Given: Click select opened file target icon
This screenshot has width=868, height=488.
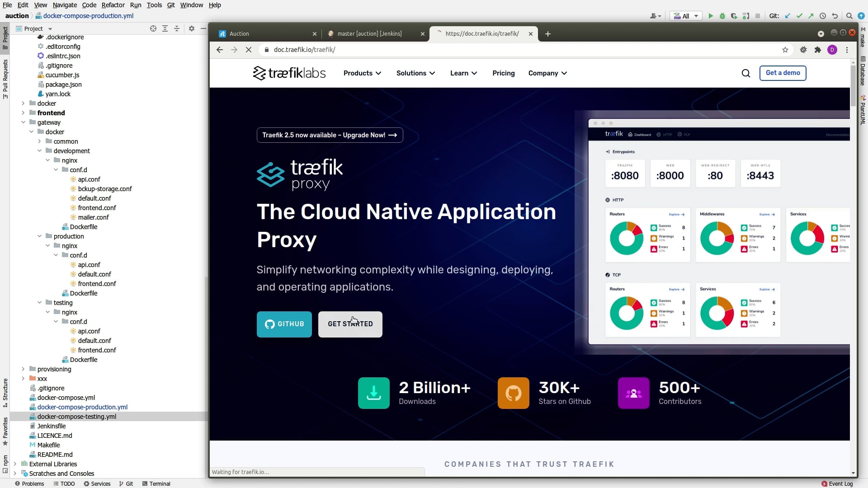Looking at the screenshot, I should [x=153, y=28].
